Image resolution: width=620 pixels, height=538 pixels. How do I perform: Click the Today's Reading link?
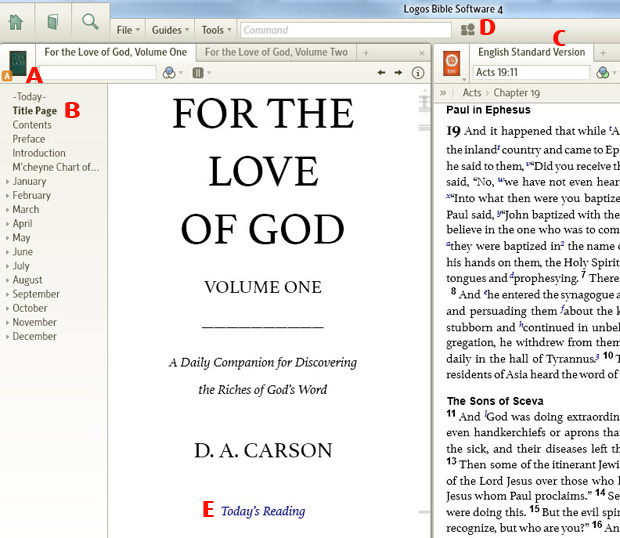pyautogui.click(x=263, y=511)
